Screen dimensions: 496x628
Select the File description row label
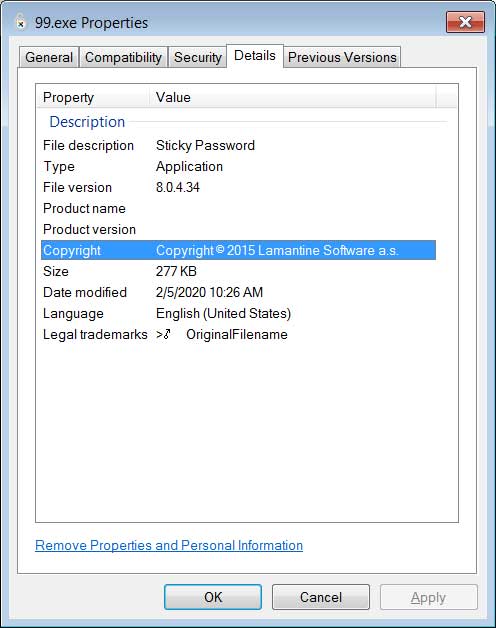pos(88,145)
